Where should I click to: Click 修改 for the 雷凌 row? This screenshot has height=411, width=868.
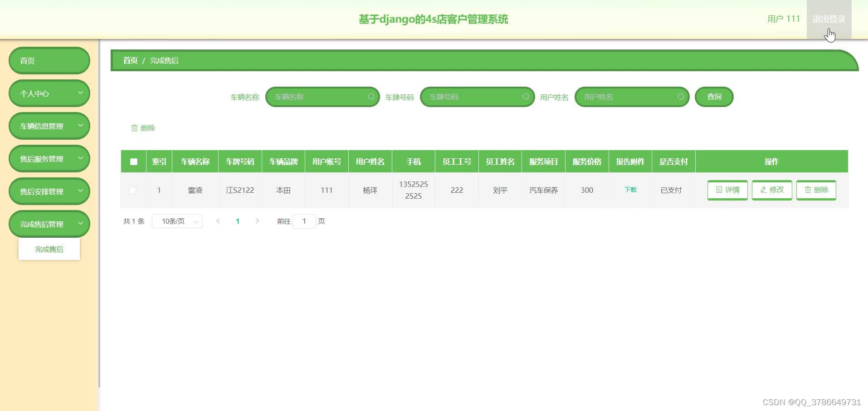pos(772,190)
